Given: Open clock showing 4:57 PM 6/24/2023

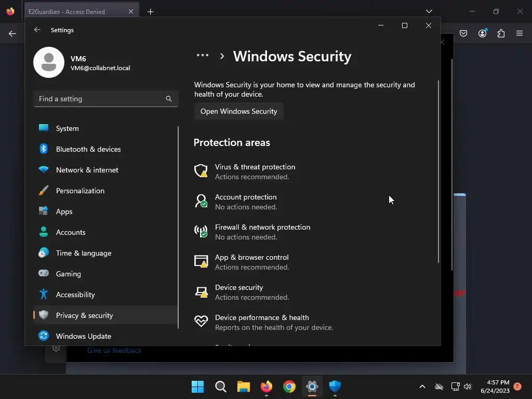Looking at the screenshot, I should coord(495,387).
